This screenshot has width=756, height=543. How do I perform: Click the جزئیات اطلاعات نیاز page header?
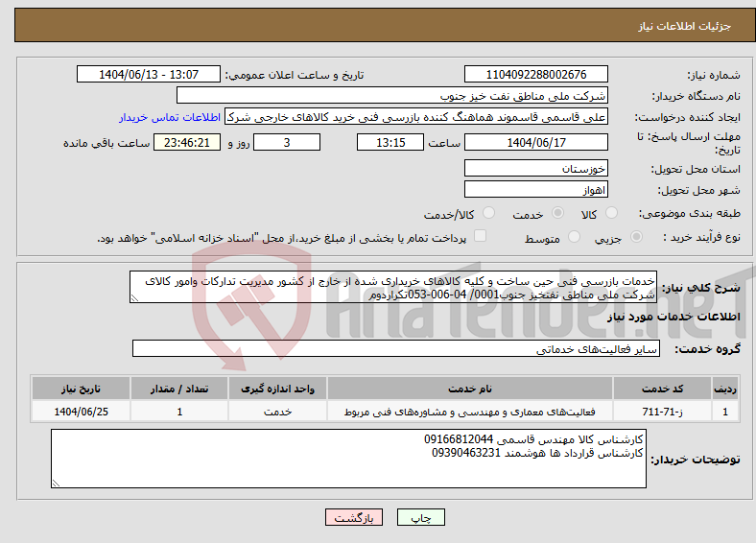pos(684,26)
